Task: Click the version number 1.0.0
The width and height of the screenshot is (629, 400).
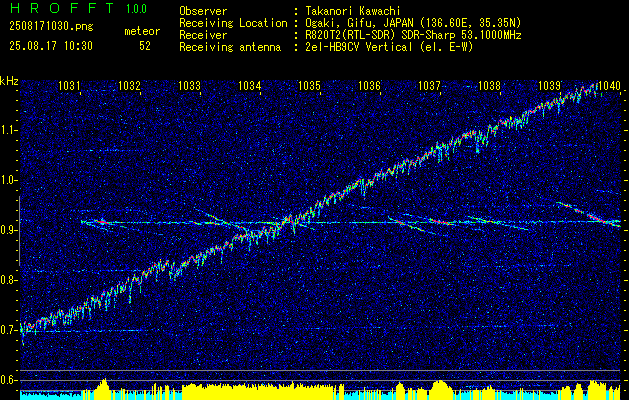Action: [x=136, y=9]
